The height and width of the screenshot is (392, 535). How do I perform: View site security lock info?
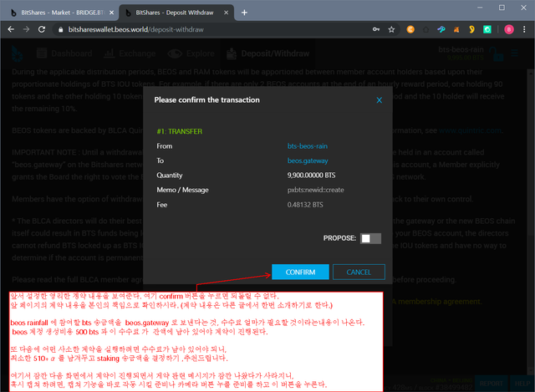coord(61,30)
